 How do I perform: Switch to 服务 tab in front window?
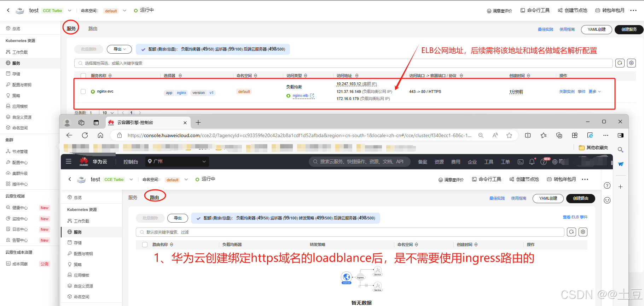tap(133, 198)
